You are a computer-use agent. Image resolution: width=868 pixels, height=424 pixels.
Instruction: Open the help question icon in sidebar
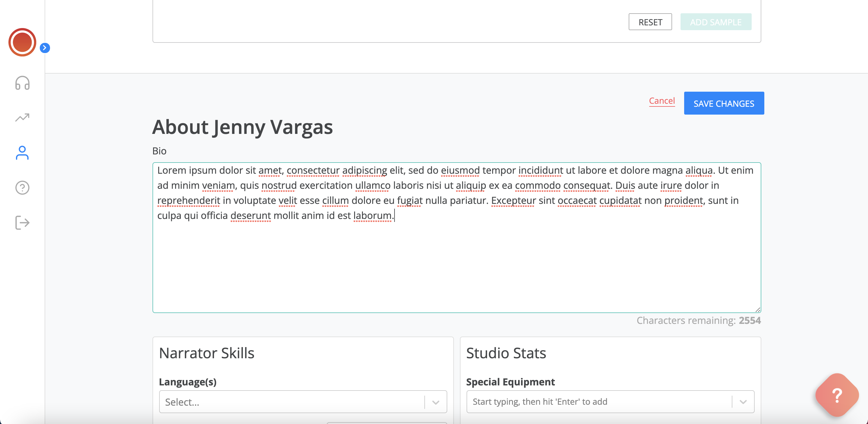[x=22, y=188]
